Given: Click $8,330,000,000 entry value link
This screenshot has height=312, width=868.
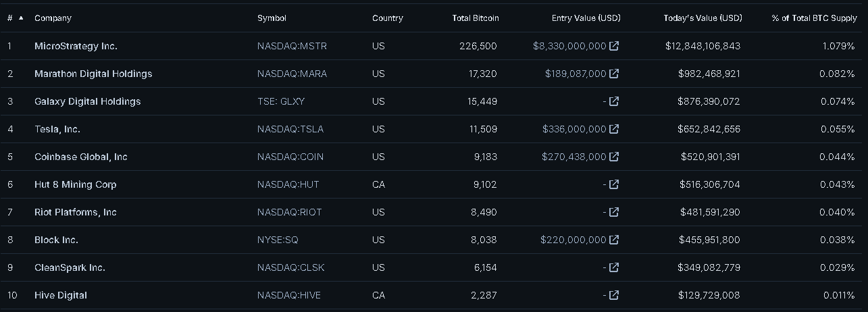Looking at the screenshot, I should pos(569,46).
